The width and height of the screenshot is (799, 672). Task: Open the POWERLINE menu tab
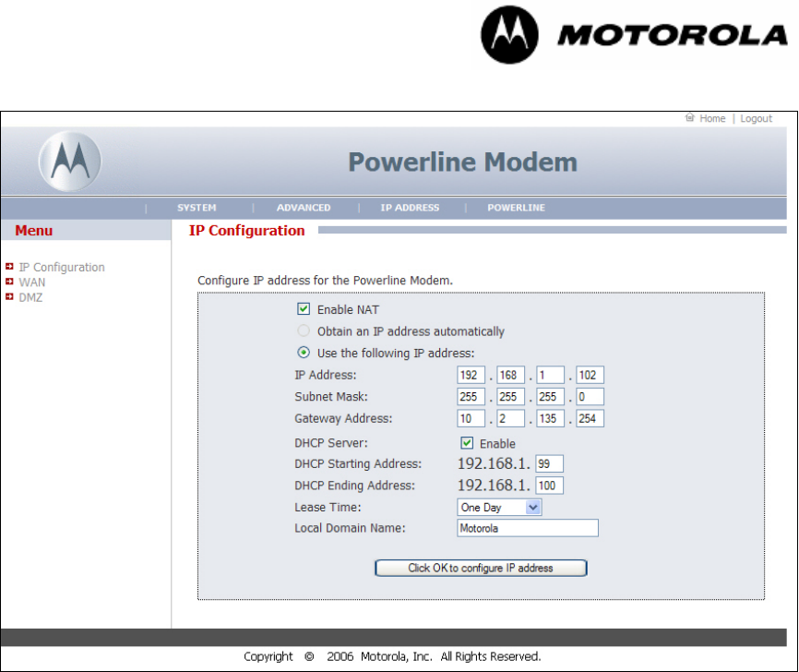[x=516, y=208]
